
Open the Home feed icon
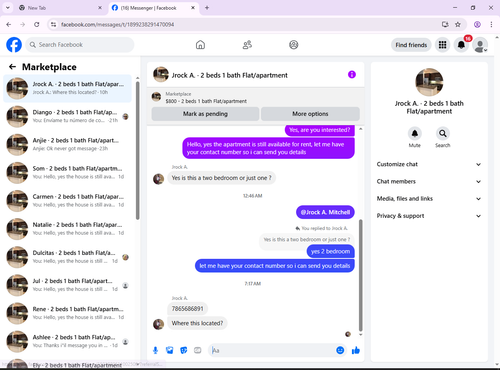200,45
